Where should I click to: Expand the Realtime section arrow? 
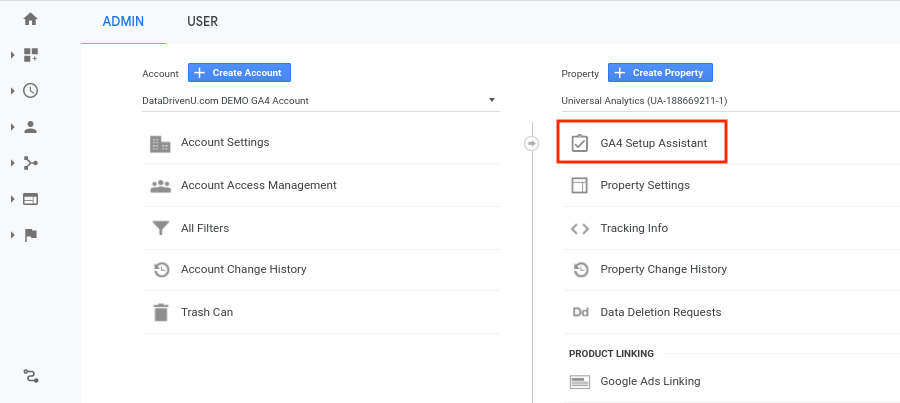coord(13,91)
